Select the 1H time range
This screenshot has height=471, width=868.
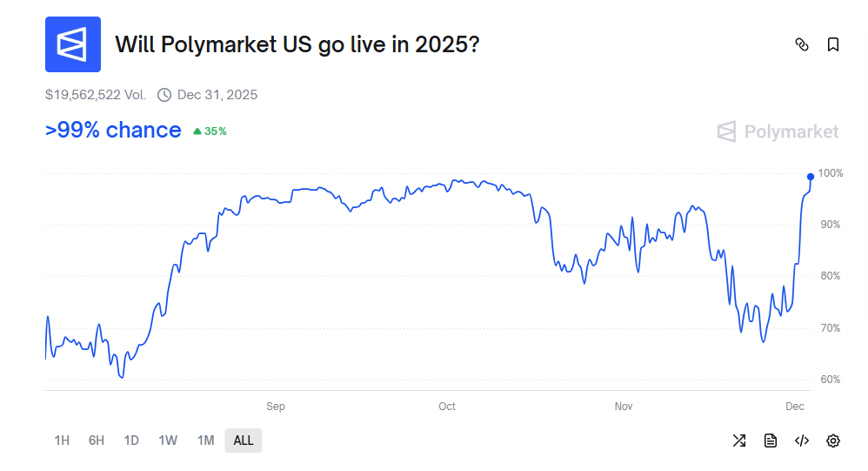click(62, 441)
